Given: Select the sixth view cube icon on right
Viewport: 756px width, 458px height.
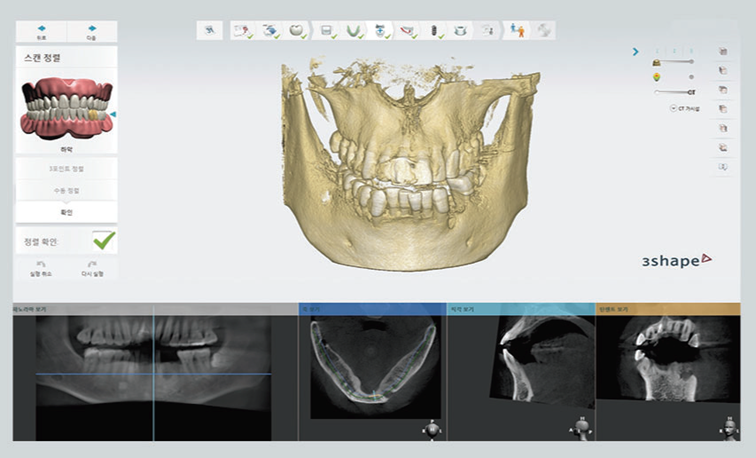Looking at the screenshot, I should 723,148.
